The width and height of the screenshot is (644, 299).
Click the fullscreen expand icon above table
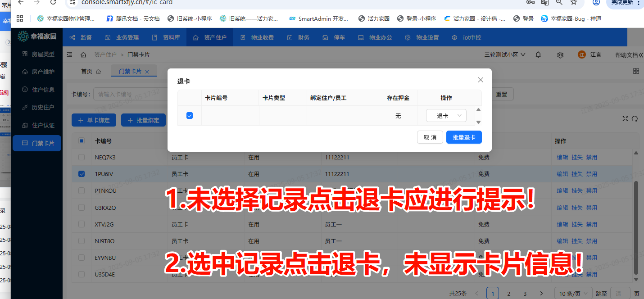pyautogui.click(x=625, y=118)
